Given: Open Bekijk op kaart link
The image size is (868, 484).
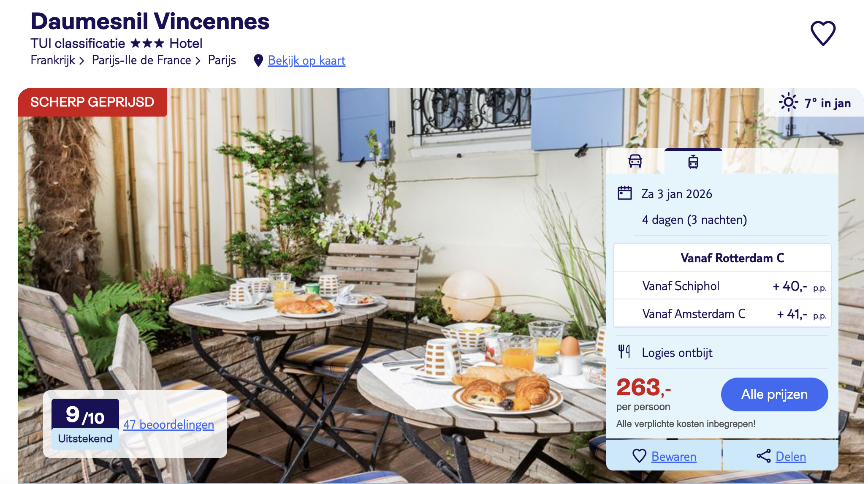Looking at the screenshot, I should click(x=307, y=60).
